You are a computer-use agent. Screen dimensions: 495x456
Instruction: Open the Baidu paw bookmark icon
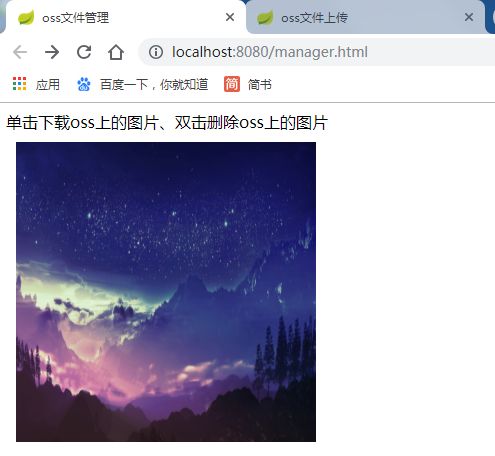(84, 84)
